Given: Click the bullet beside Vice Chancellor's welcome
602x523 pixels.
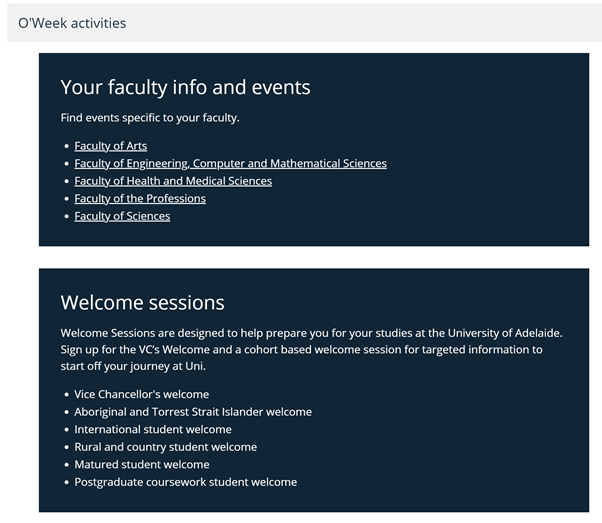Looking at the screenshot, I should 67,395.
